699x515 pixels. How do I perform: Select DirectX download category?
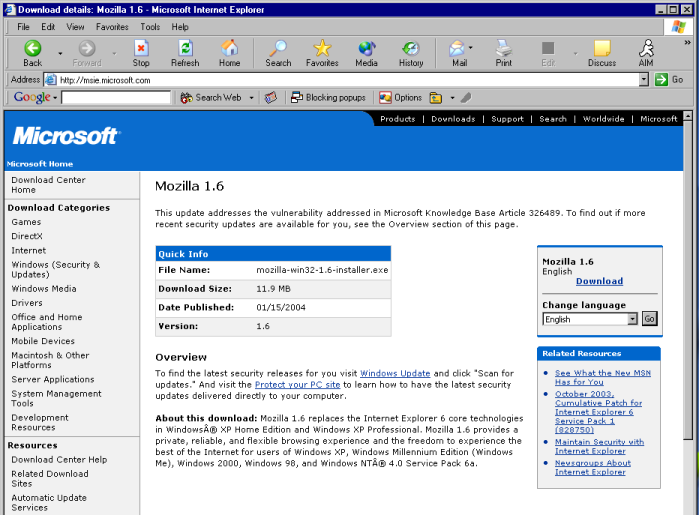[x=27, y=236]
